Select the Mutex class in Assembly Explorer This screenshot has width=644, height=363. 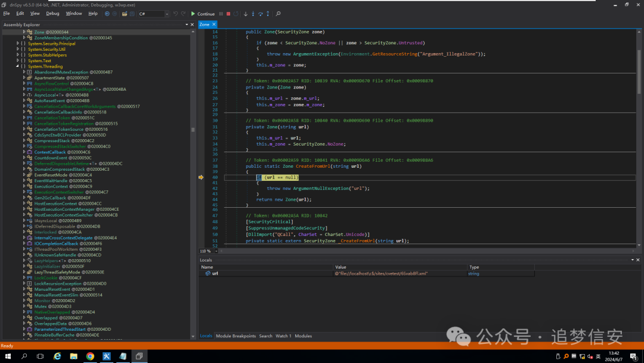[x=40, y=306]
